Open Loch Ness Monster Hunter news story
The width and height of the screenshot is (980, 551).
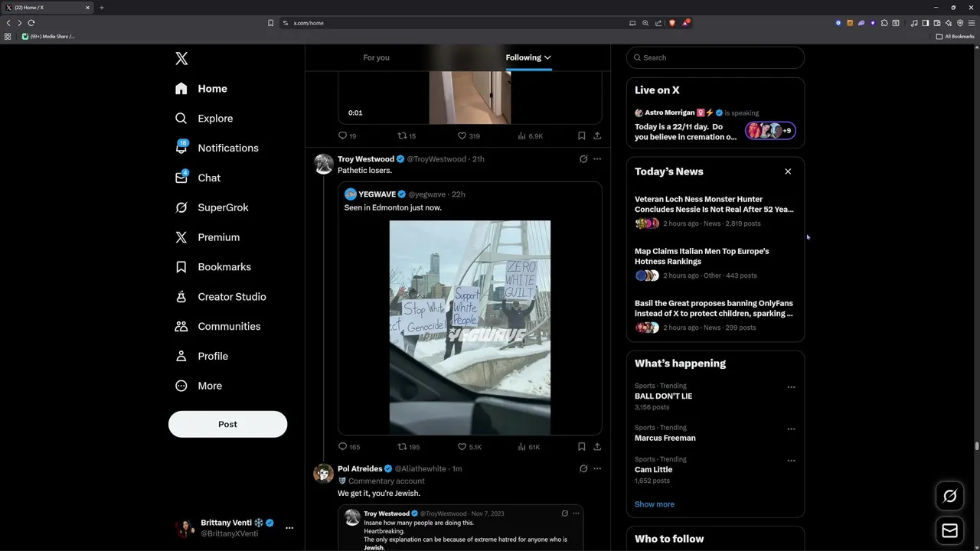[715, 213]
